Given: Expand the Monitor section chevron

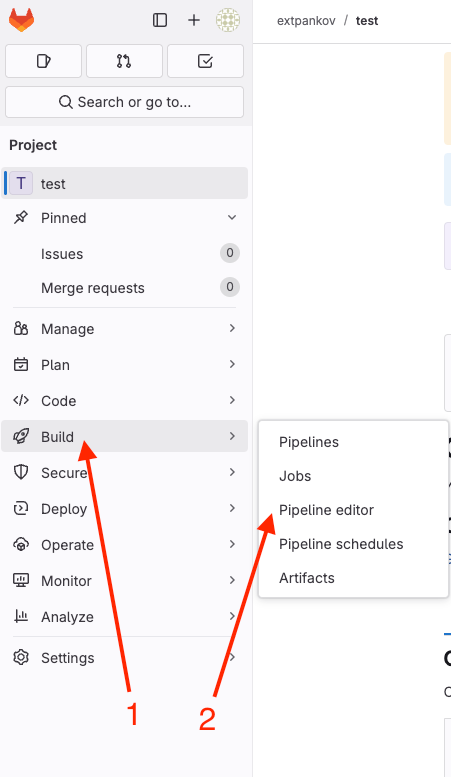Looking at the screenshot, I should coord(232,580).
